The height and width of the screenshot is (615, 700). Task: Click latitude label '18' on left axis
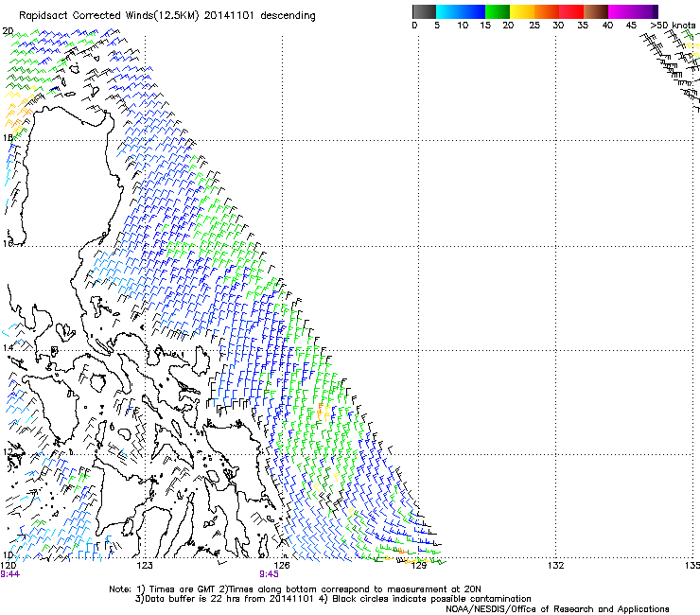click(x=8, y=137)
